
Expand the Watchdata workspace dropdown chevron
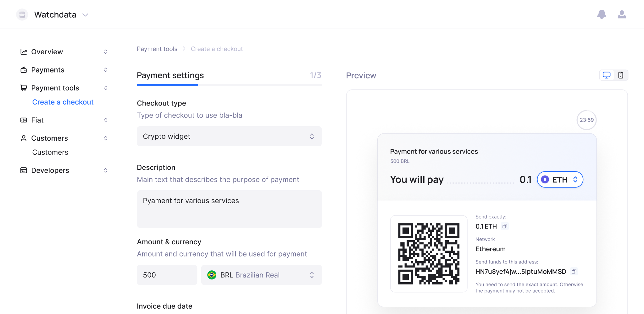(85, 15)
